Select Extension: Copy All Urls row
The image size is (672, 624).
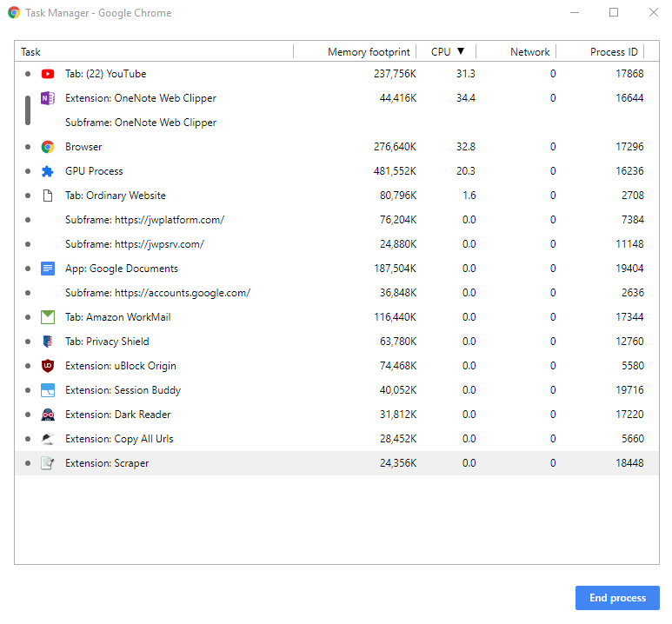(x=336, y=439)
